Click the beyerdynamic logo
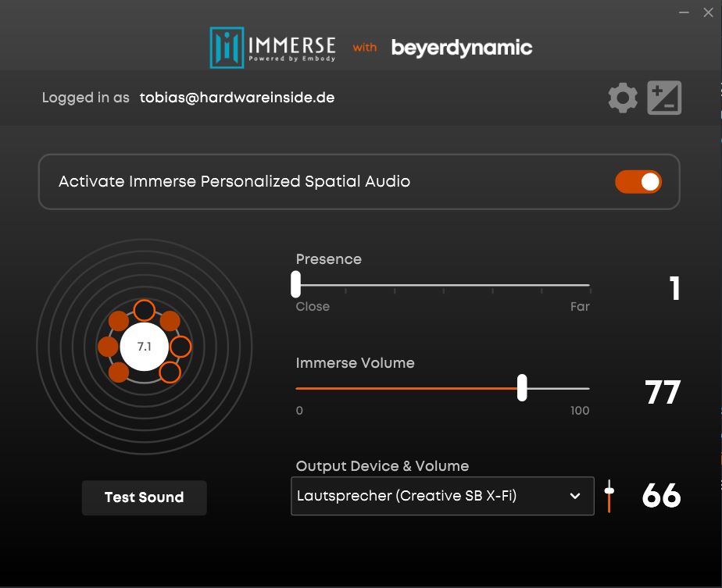Image resolution: width=722 pixels, height=588 pixels. pyautogui.click(x=461, y=48)
